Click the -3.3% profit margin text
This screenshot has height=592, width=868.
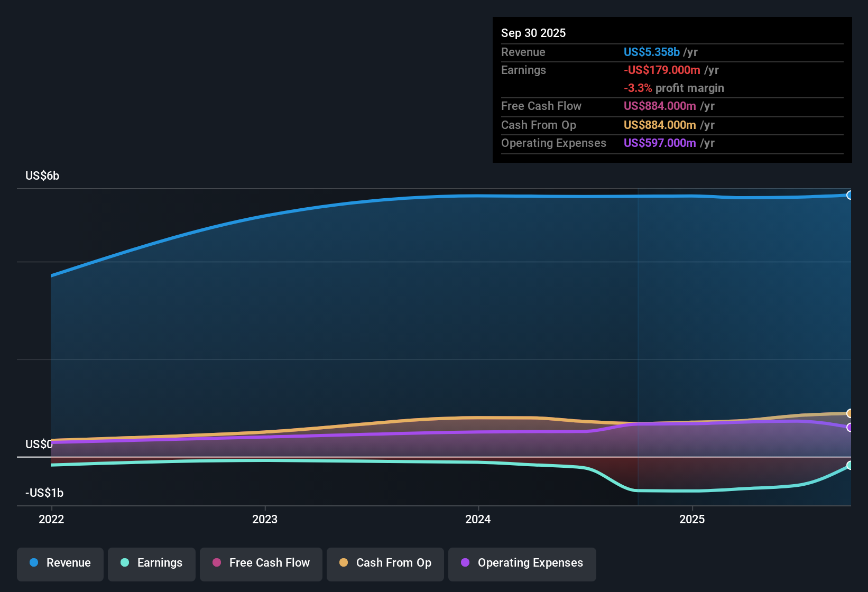click(x=674, y=88)
